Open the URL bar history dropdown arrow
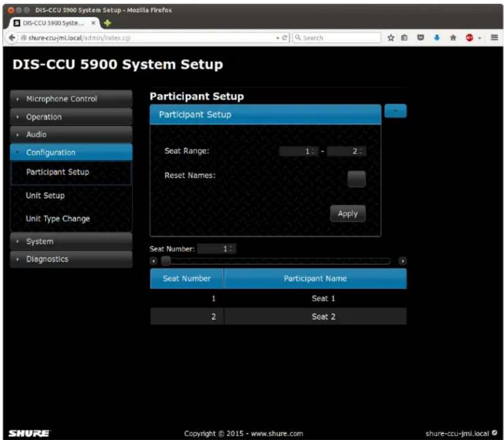The image size is (504, 440). tap(278, 38)
